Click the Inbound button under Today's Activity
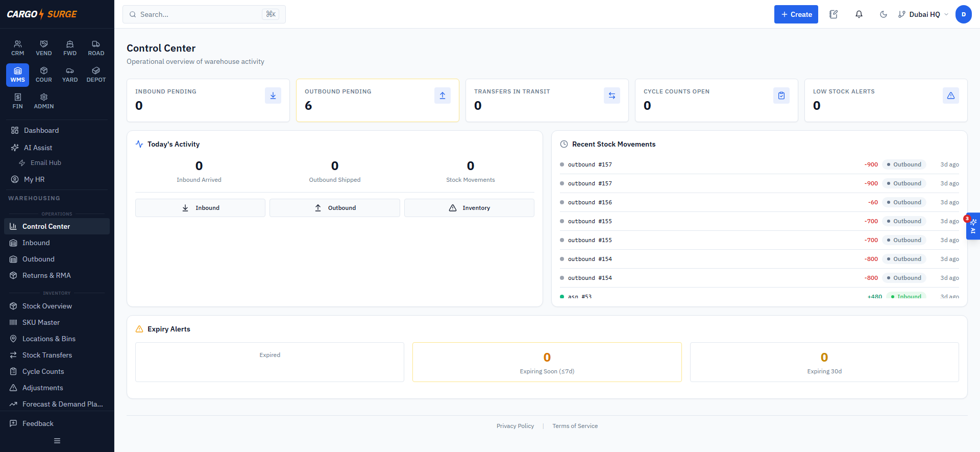Screen dimensions: 980x452 200,208
